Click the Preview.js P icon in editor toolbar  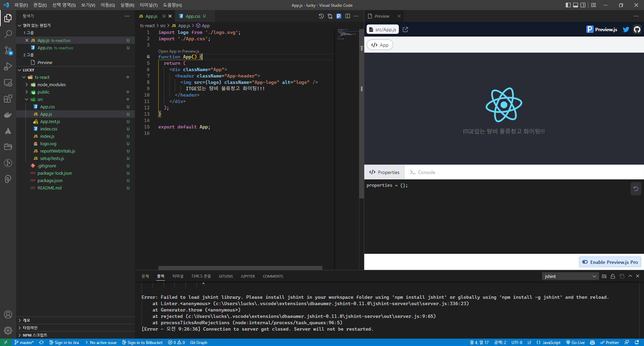pyautogui.click(x=339, y=16)
